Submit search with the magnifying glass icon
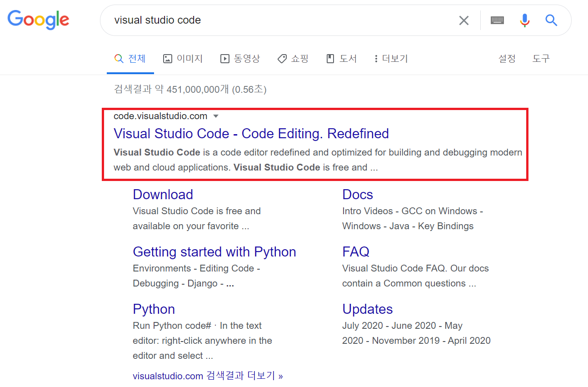Image resolution: width=588 pixels, height=387 pixels. (551, 20)
